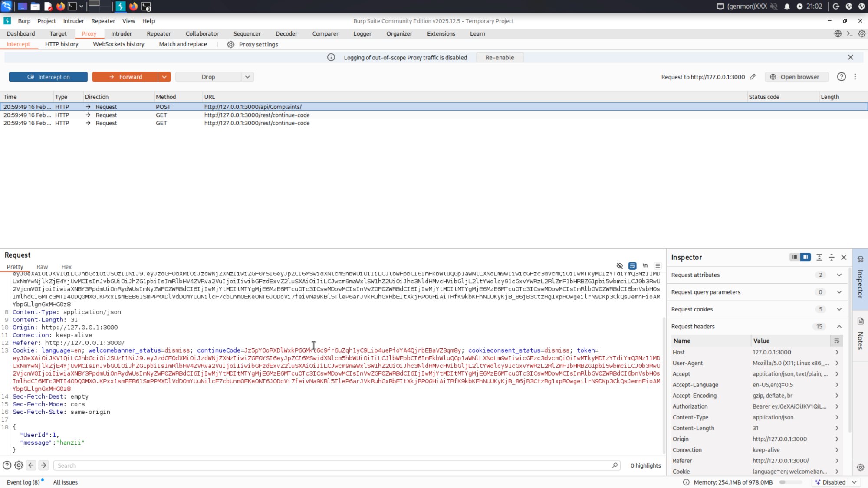Forward the intercepted request
This screenshot has width=868, height=488.
click(125, 77)
